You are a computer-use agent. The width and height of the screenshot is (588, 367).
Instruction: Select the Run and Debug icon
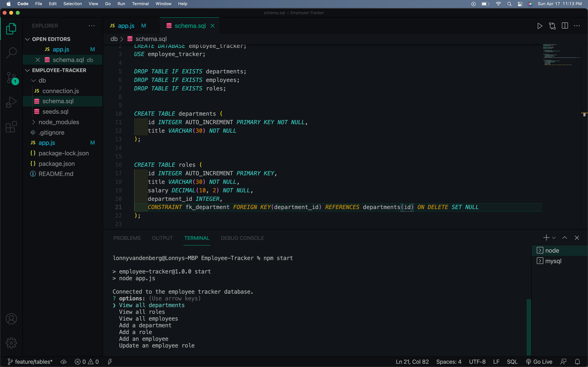tap(11, 102)
